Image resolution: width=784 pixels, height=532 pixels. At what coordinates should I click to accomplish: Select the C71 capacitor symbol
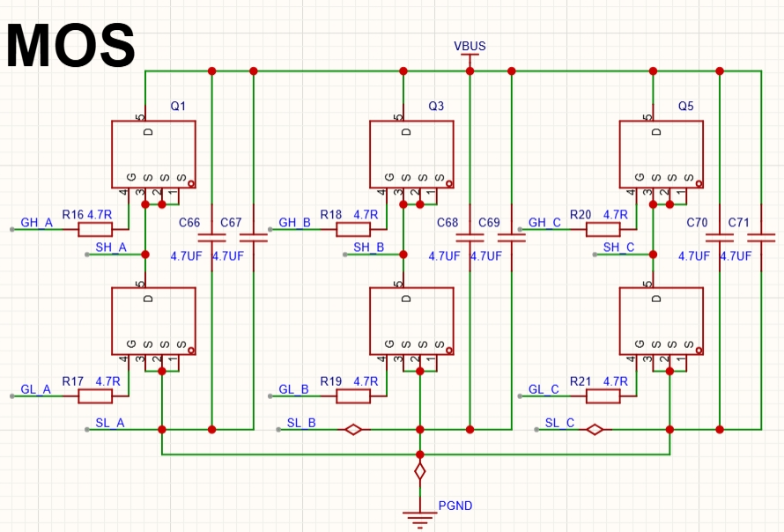[761, 237]
